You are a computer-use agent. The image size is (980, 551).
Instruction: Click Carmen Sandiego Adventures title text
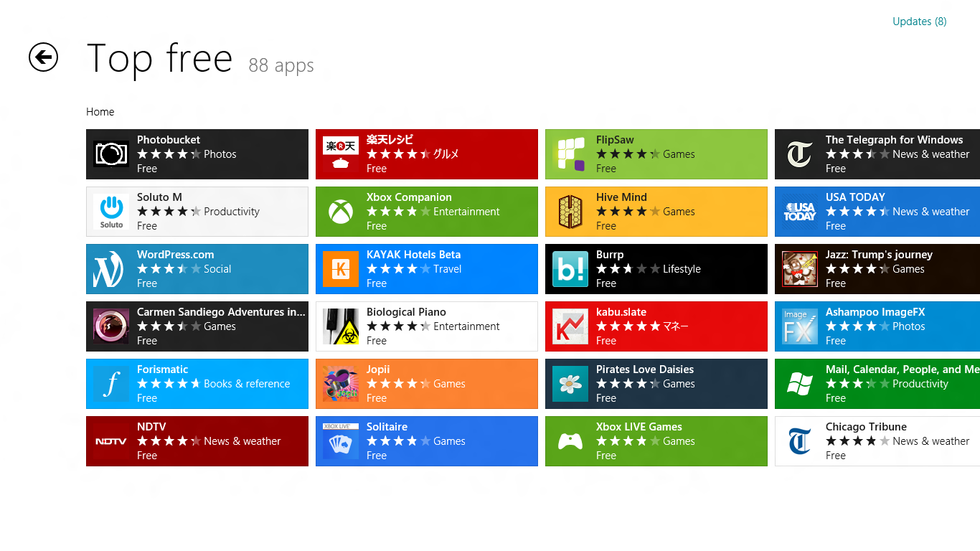(x=221, y=312)
